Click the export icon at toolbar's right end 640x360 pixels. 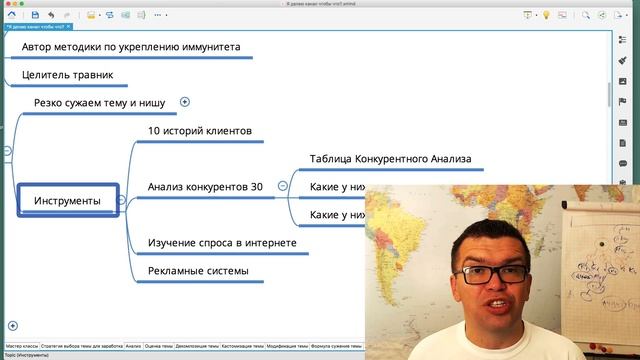619,15
